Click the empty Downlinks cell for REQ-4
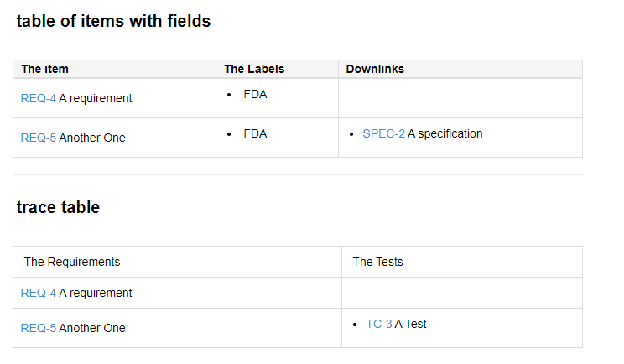 point(460,98)
